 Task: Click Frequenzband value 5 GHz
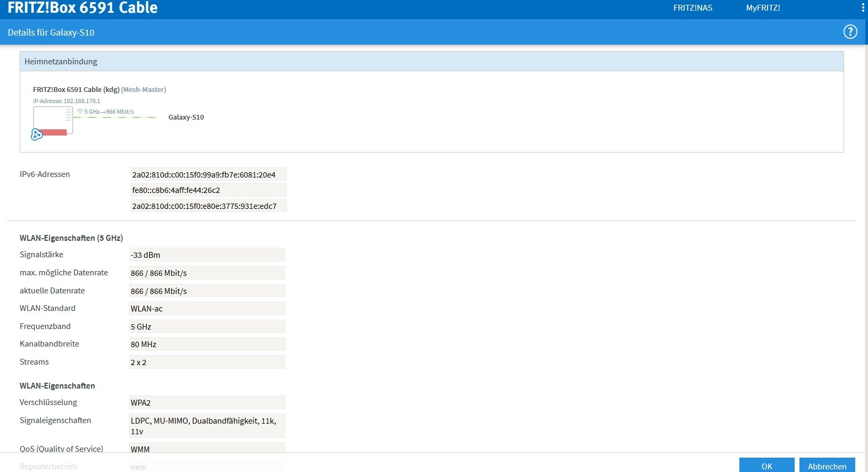207,326
